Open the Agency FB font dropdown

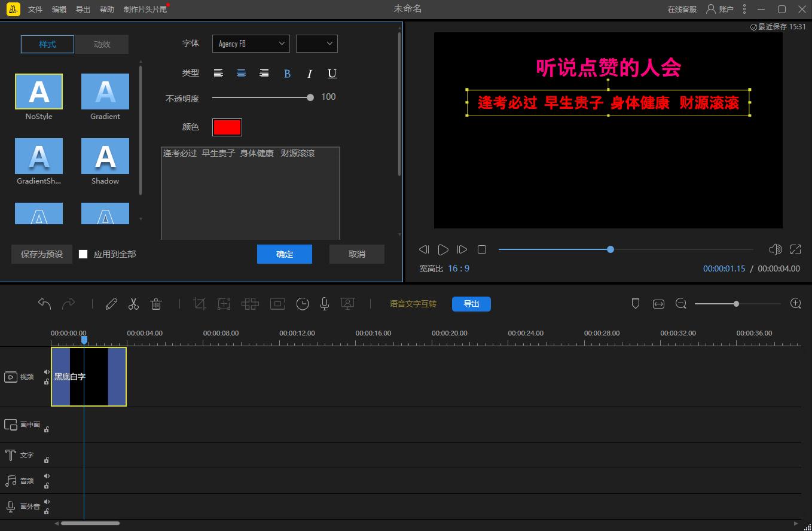[x=251, y=43]
